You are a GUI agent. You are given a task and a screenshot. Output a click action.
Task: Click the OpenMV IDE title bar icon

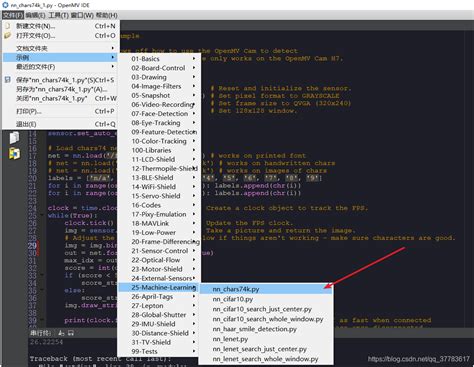click(x=5, y=5)
